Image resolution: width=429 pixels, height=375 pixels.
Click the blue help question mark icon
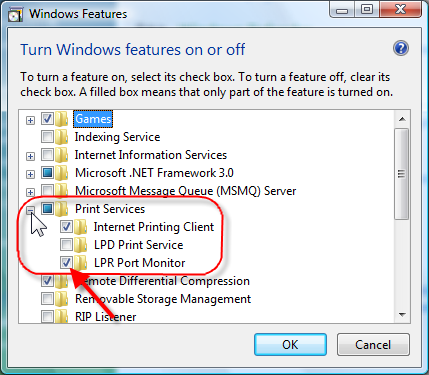tap(401, 49)
